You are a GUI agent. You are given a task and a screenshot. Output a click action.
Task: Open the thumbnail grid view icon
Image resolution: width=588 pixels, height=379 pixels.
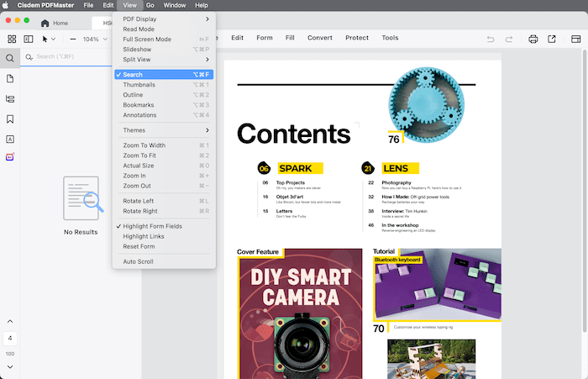[10, 39]
